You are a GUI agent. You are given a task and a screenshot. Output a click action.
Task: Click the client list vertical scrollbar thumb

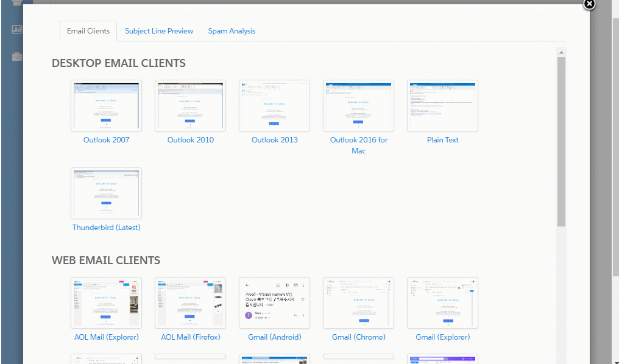coord(561,142)
